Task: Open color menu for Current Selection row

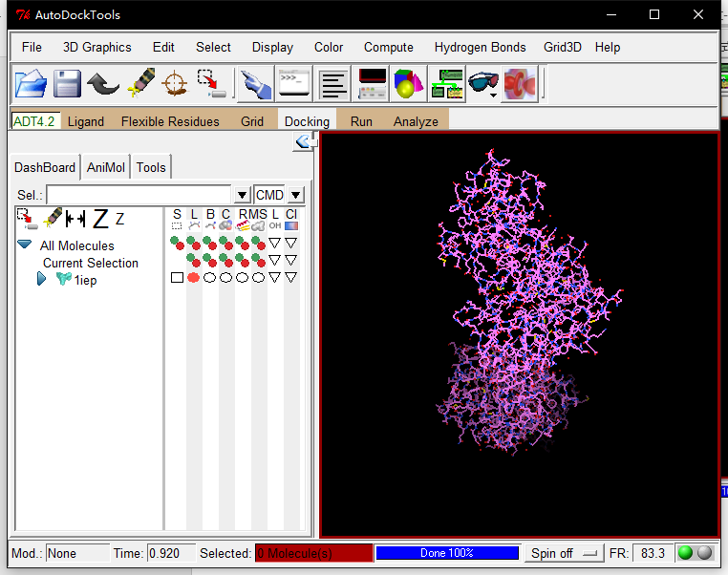Action: click(x=291, y=261)
